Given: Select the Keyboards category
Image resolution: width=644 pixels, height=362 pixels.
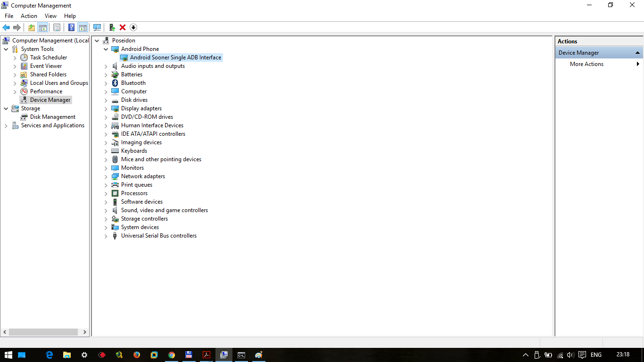Looking at the screenshot, I should pos(134,151).
